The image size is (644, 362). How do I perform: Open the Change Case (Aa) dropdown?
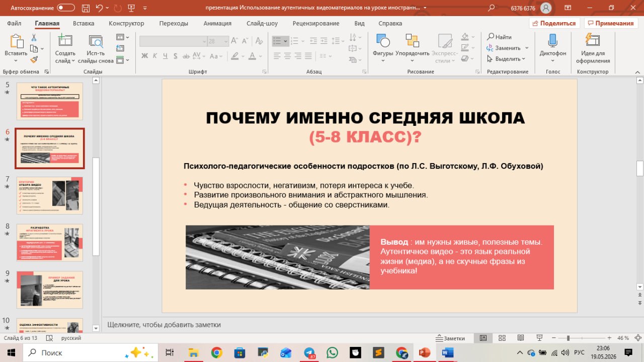[216, 55]
